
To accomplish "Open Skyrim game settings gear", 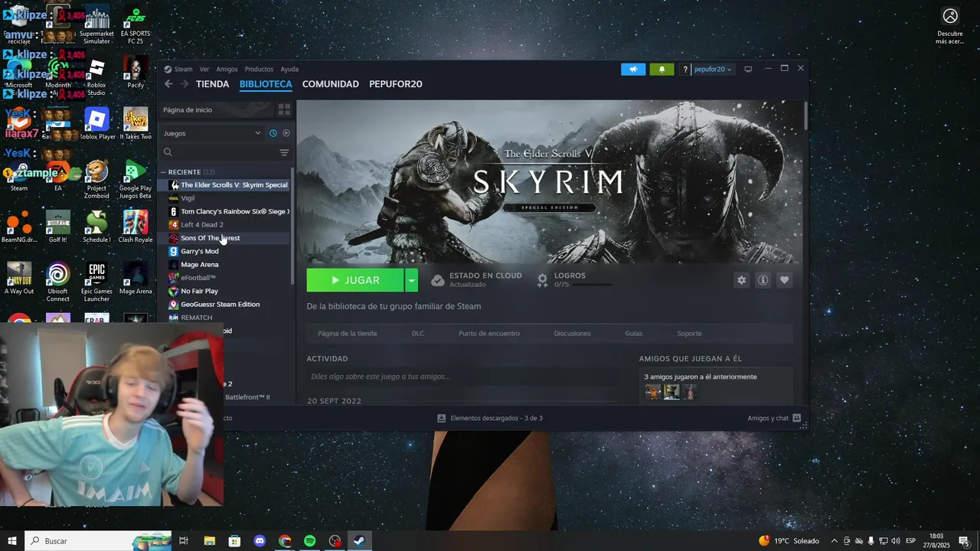I will (x=741, y=280).
